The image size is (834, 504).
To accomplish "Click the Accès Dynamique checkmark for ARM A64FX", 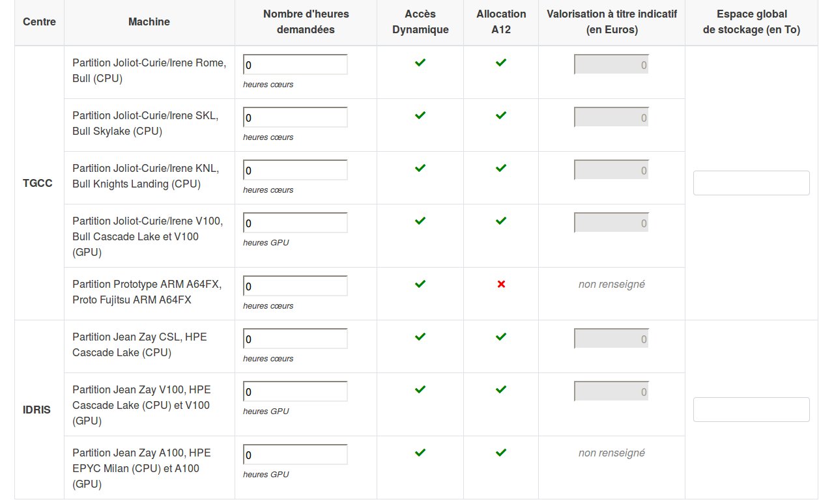I will click(420, 284).
